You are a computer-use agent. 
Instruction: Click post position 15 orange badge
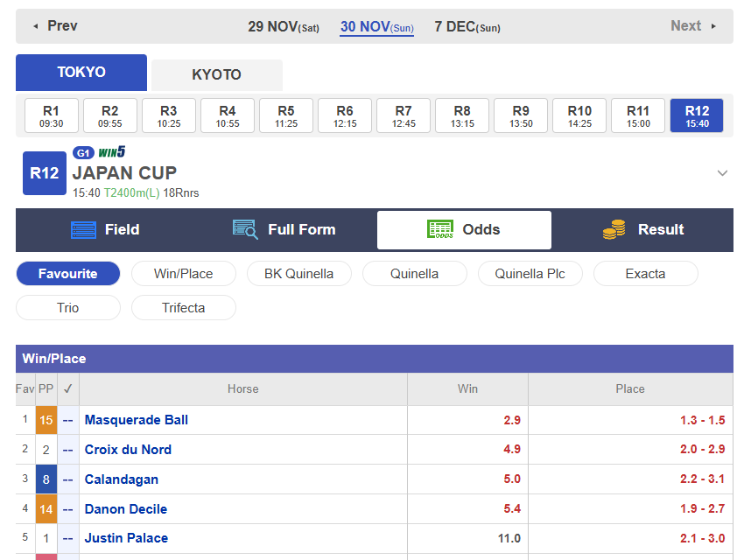(46, 420)
